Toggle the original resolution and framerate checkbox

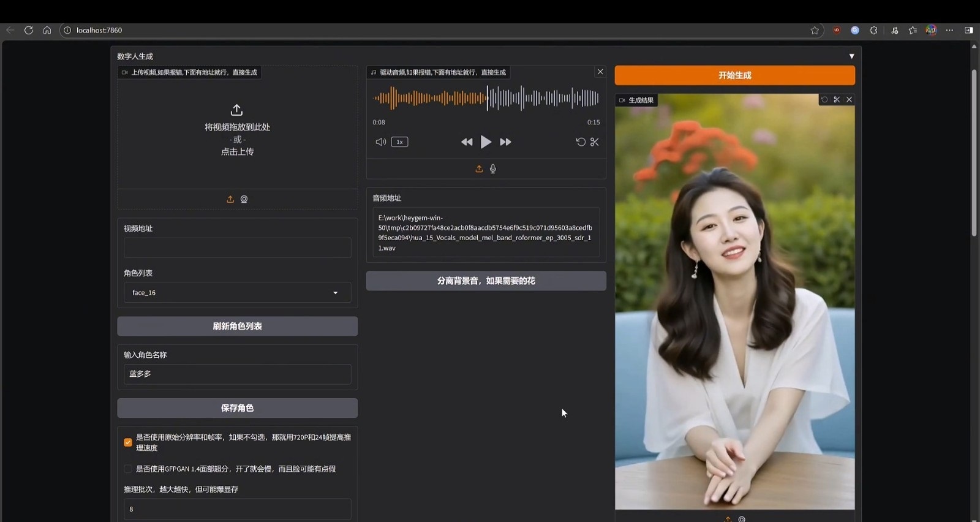pos(128,442)
